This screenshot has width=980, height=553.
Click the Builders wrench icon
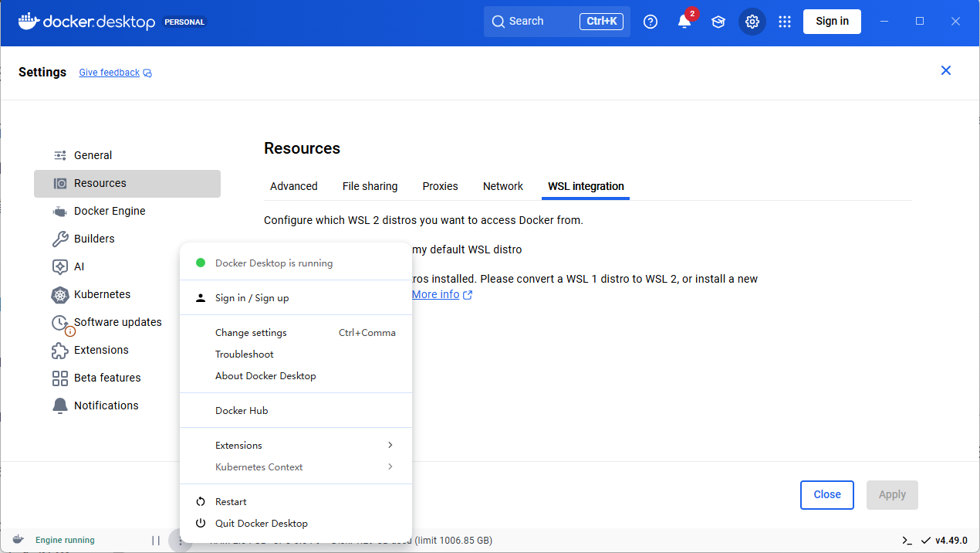click(60, 239)
